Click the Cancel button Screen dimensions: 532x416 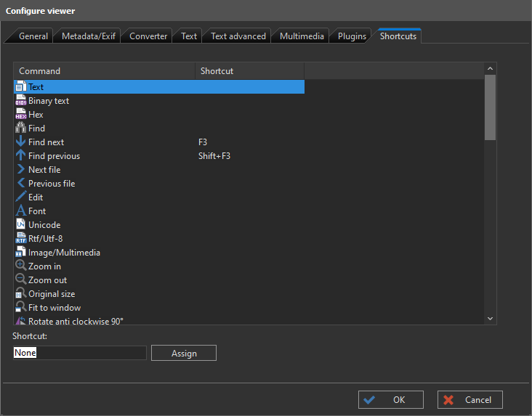(469, 399)
